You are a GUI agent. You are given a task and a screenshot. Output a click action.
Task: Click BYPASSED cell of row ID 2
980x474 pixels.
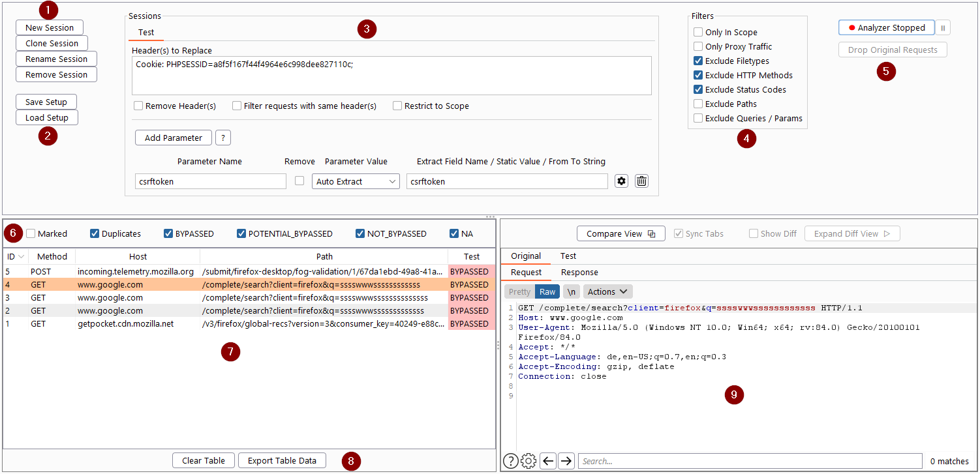point(471,310)
